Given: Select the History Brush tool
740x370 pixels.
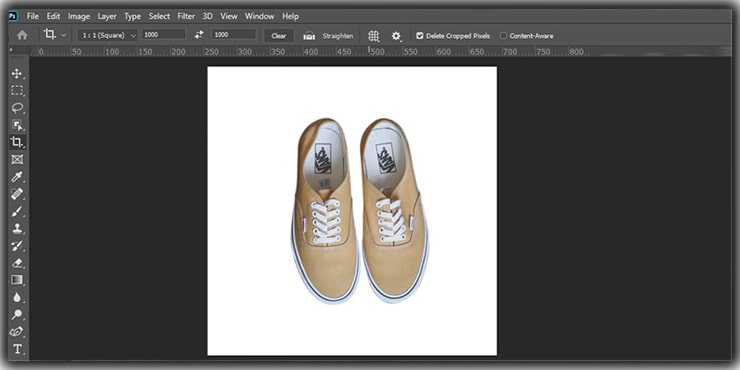Looking at the screenshot, I should (x=17, y=245).
